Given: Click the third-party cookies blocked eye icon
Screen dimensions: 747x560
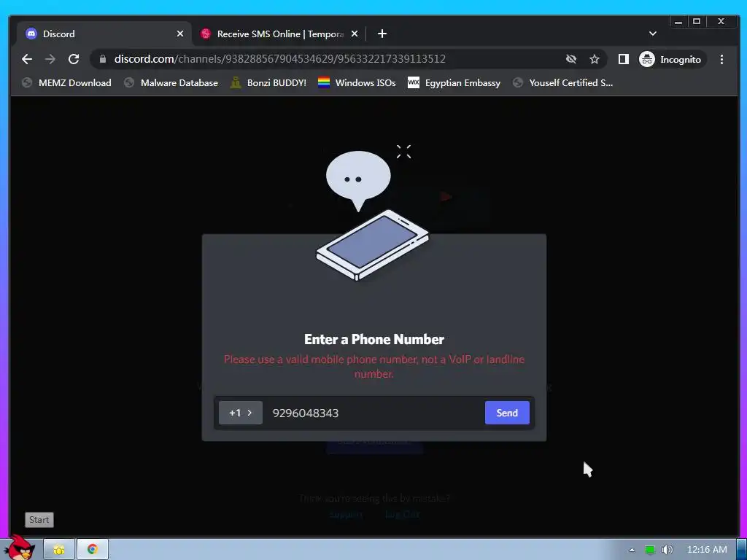Looking at the screenshot, I should [570, 59].
